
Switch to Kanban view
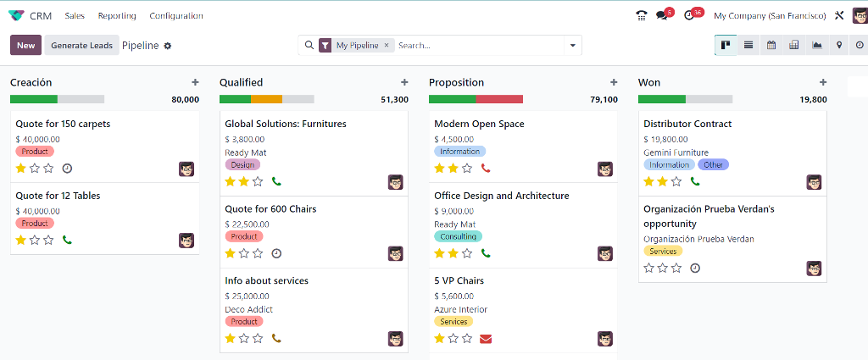tap(726, 46)
